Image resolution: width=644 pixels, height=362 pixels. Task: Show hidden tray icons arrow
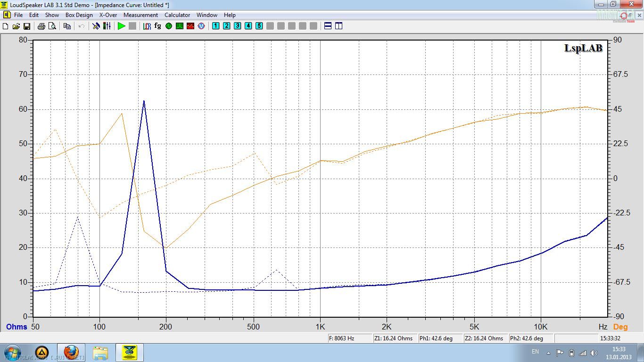point(548,353)
